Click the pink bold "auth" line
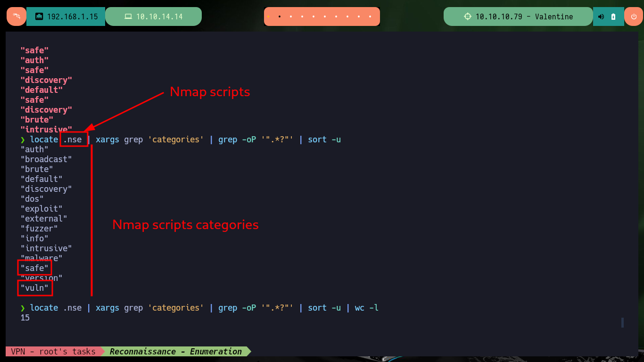The width and height of the screenshot is (644, 362). coord(34,60)
